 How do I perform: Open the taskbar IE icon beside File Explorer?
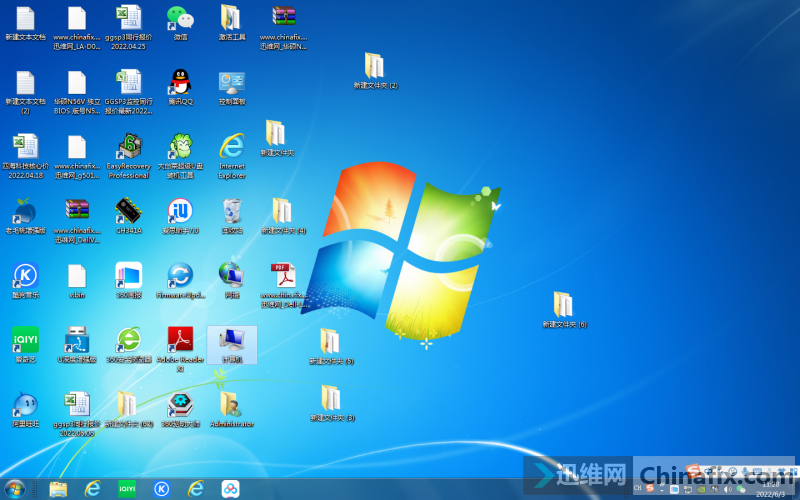click(x=92, y=489)
